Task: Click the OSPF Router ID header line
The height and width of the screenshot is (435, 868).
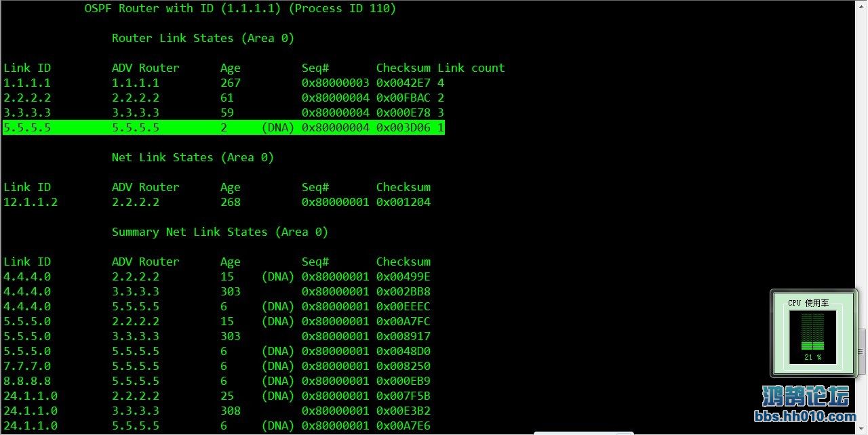Action: [x=240, y=9]
